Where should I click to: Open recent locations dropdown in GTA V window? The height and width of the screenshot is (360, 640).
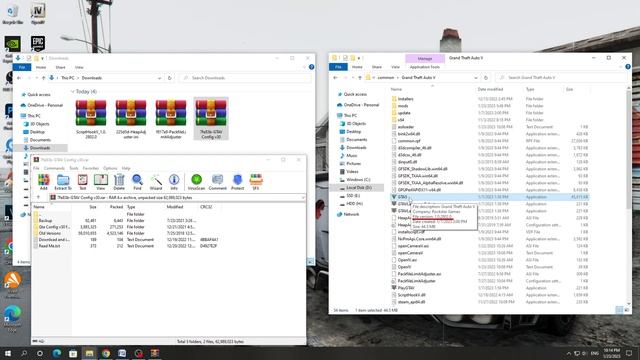tap(352, 78)
